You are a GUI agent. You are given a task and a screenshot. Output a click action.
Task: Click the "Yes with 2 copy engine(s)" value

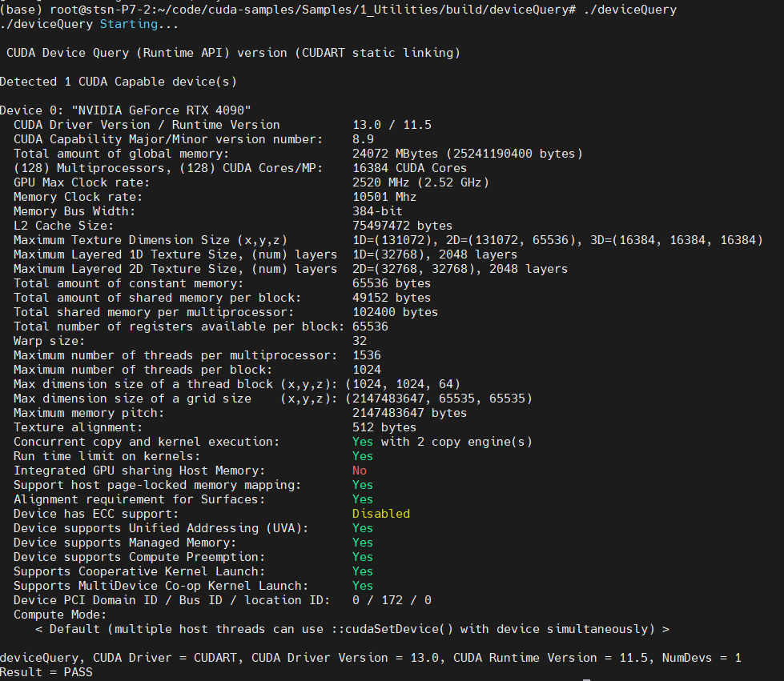[x=442, y=442]
